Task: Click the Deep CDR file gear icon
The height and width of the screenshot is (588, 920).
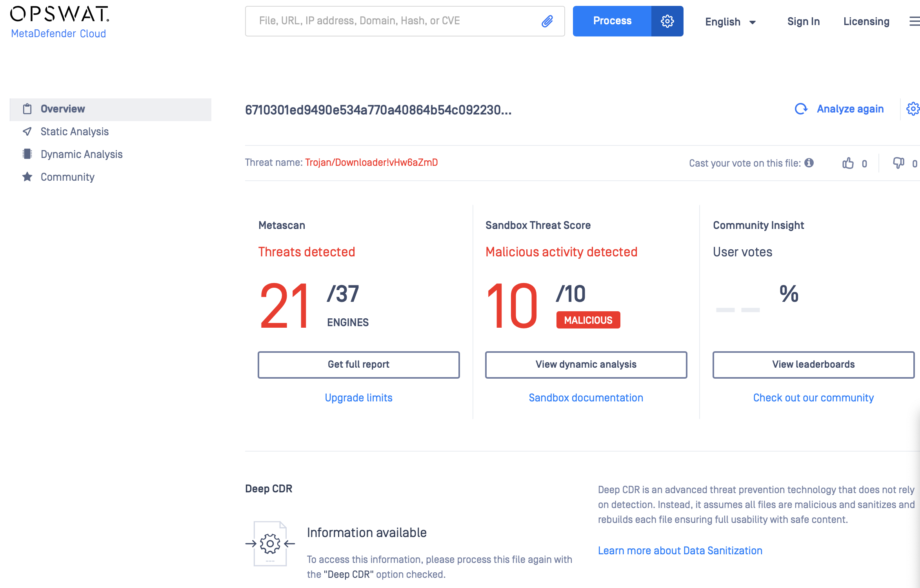Action: click(270, 544)
